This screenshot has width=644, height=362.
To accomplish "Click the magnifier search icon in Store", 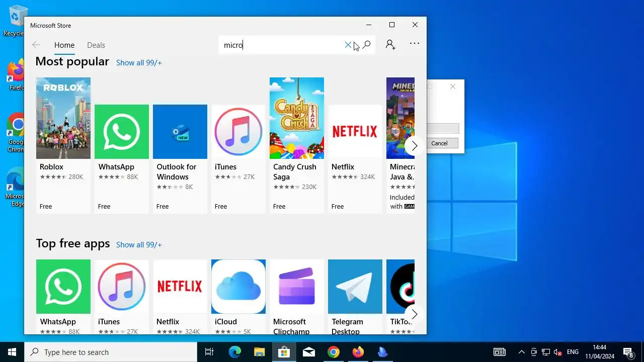I will click(366, 45).
